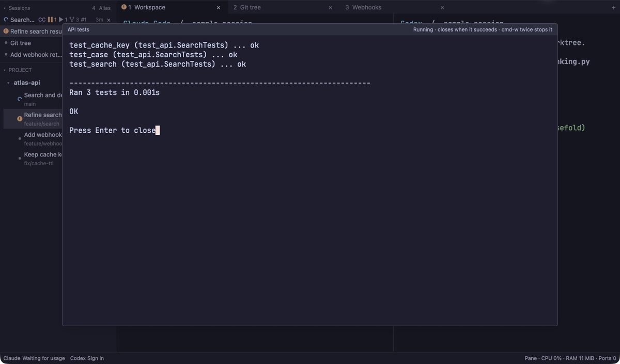This screenshot has width=620, height=364.
Task: Click Codex Sign in status bar link
Action: coord(87,358)
